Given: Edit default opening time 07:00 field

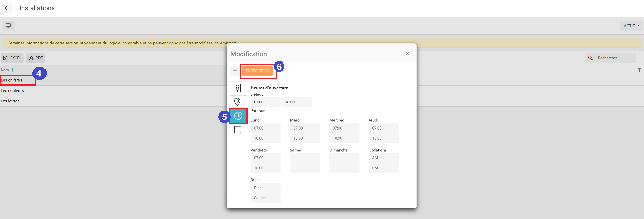Looking at the screenshot, I should 265,102.
